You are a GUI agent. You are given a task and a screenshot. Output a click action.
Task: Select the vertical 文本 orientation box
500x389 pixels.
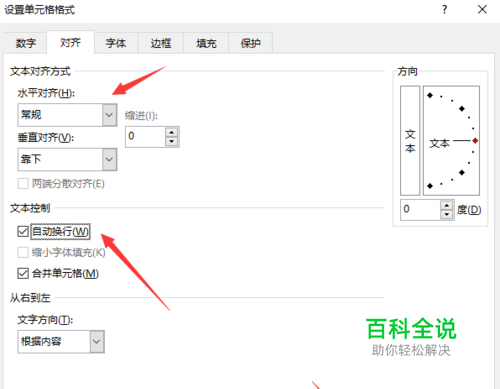click(410, 141)
